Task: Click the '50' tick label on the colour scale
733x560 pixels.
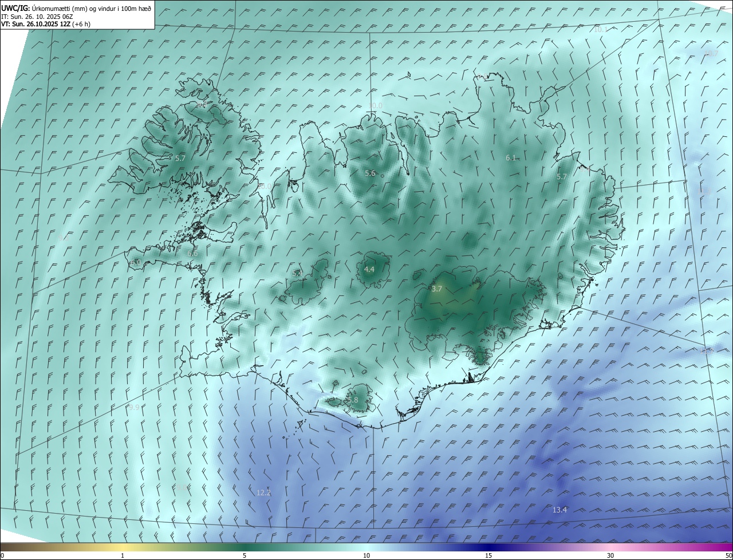Action: click(728, 555)
